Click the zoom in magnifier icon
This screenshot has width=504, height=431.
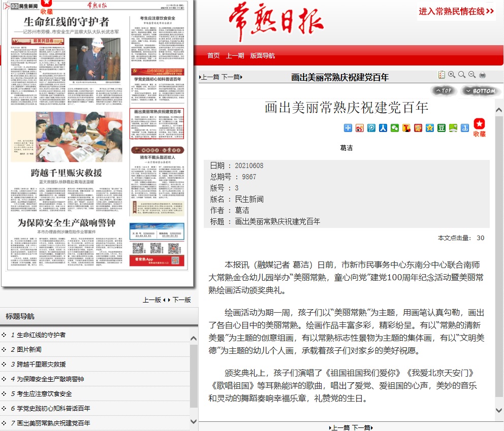pyautogui.click(x=452, y=75)
